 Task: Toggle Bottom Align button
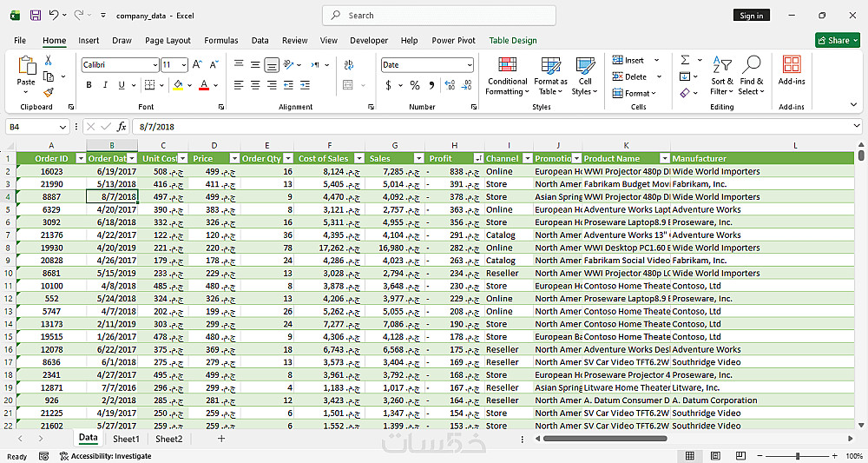click(271, 65)
